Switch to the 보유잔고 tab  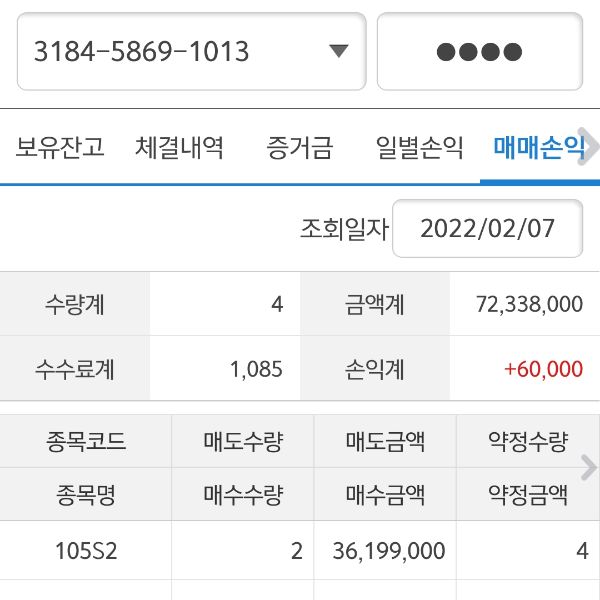pyautogui.click(x=60, y=149)
